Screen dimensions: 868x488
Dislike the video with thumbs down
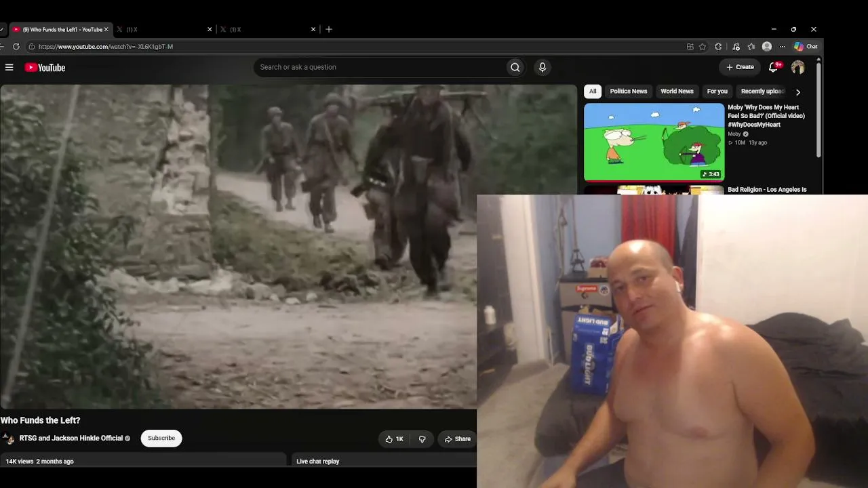point(422,439)
